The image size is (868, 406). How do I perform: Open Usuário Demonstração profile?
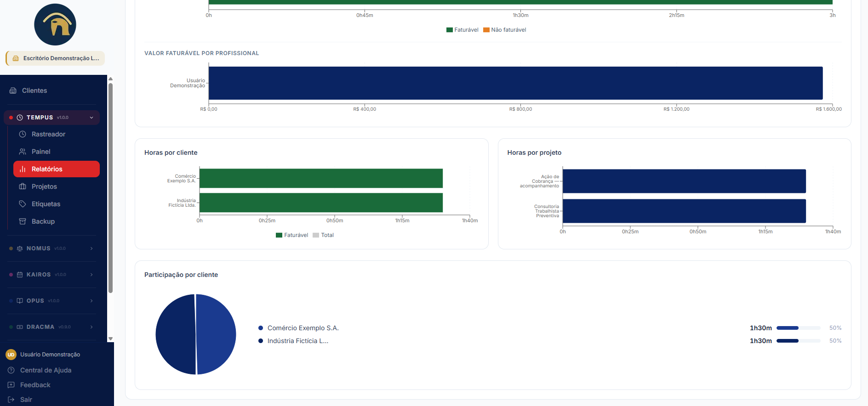(50, 355)
